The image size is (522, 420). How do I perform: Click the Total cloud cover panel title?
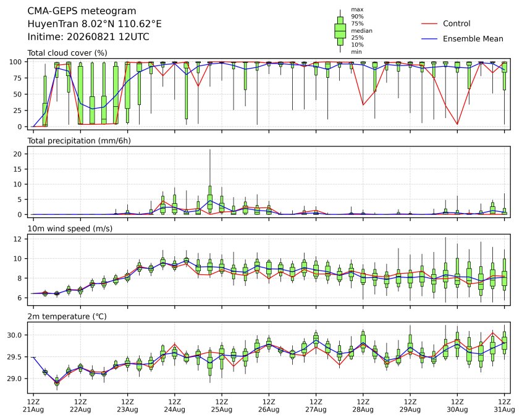click(67, 53)
